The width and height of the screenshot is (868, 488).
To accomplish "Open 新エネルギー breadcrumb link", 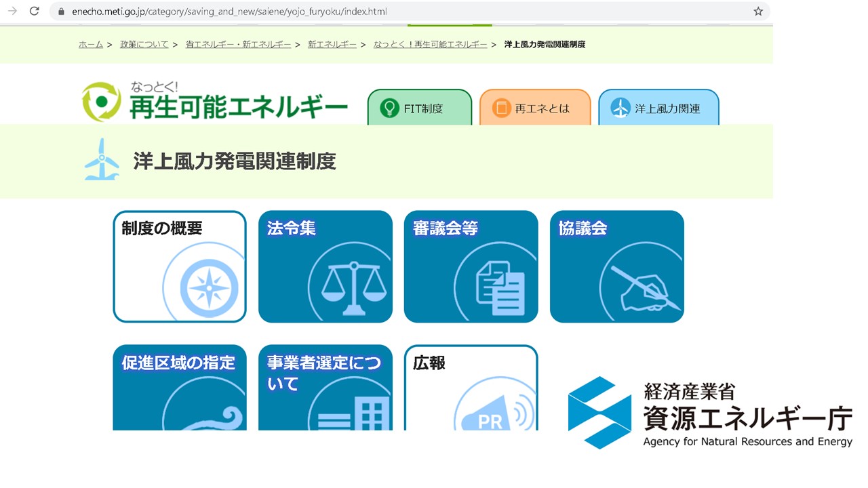I will [x=332, y=44].
